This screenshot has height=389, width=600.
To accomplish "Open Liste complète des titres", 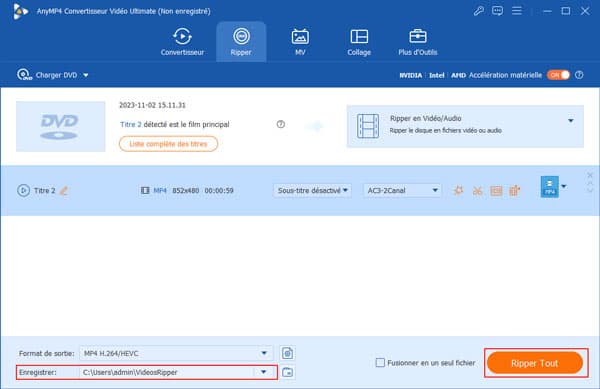I will click(x=168, y=144).
